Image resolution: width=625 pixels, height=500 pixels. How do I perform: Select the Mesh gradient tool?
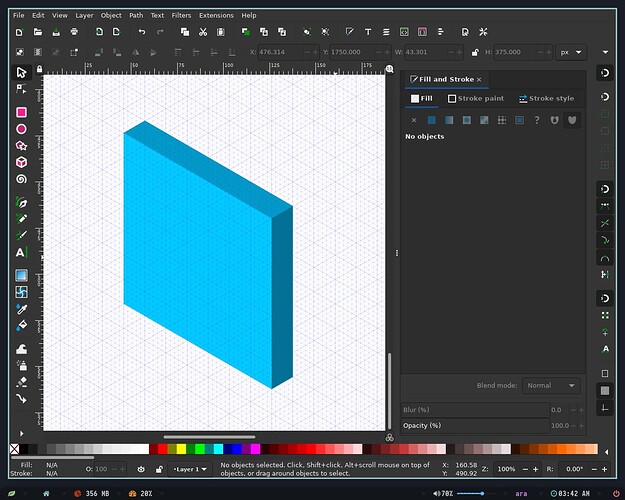pyautogui.click(x=22, y=292)
